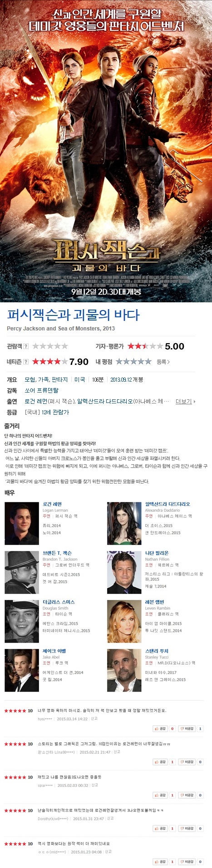The width and height of the screenshot is (212, 868).
Task: Open the 등록 rating submit arrow
Action: [x=163, y=362]
